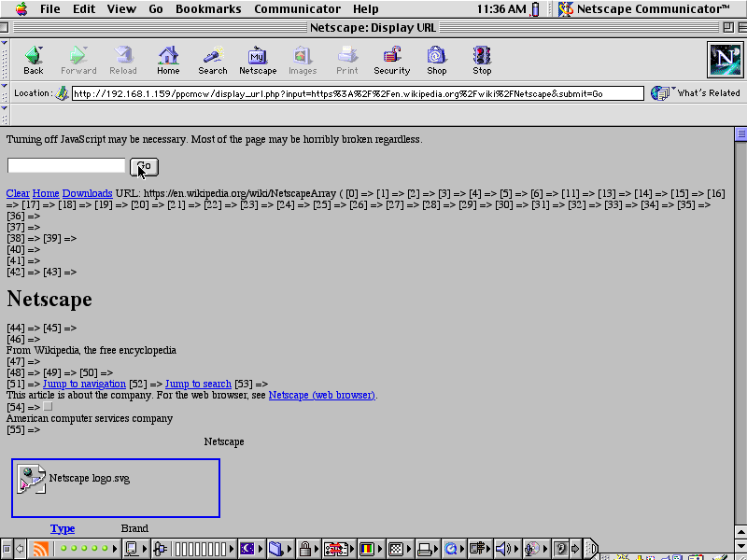Click the location bookmark icon beside Location
The height and width of the screenshot is (560, 747).
pos(62,93)
